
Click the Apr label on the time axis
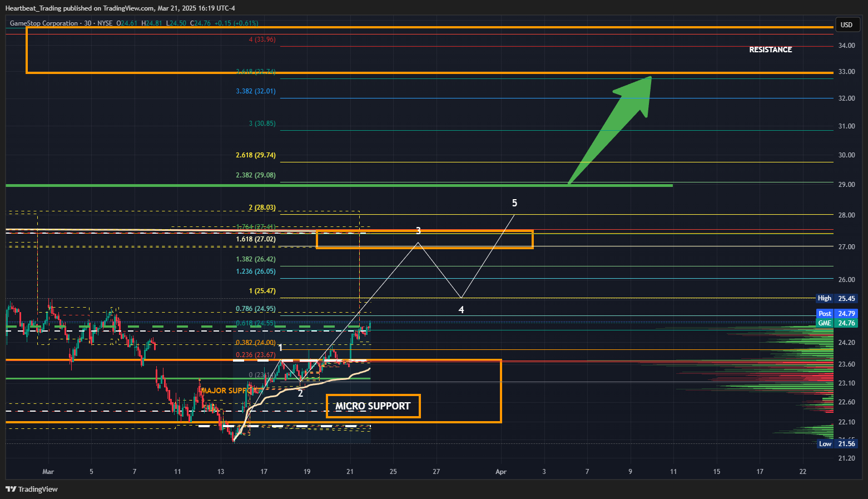click(x=501, y=472)
